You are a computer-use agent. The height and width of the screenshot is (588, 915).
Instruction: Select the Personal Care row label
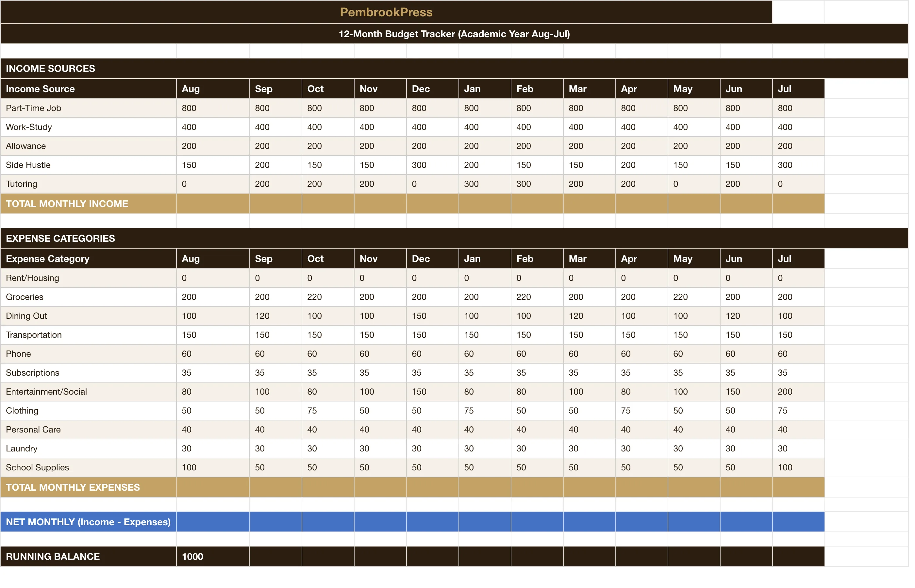[x=88, y=430]
